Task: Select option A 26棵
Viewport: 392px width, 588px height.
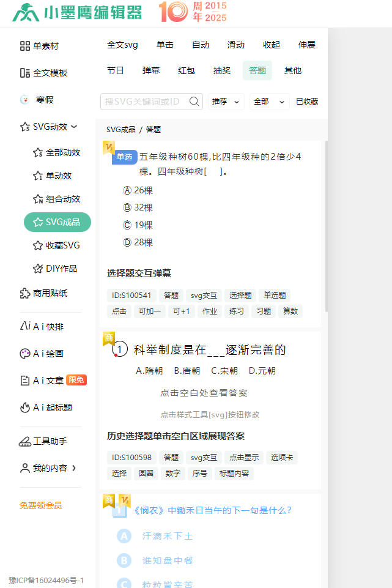Action: (138, 190)
